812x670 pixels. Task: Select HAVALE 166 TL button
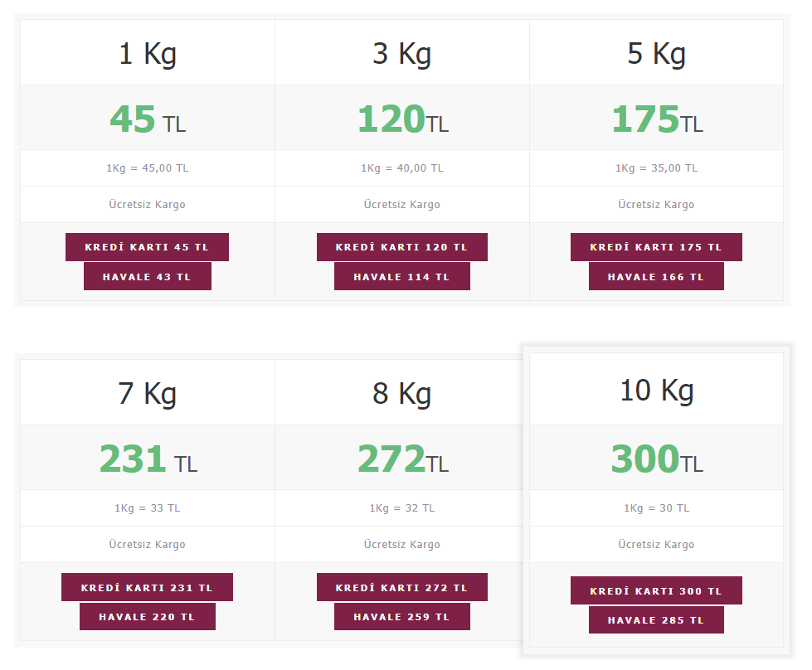[x=656, y=276]
